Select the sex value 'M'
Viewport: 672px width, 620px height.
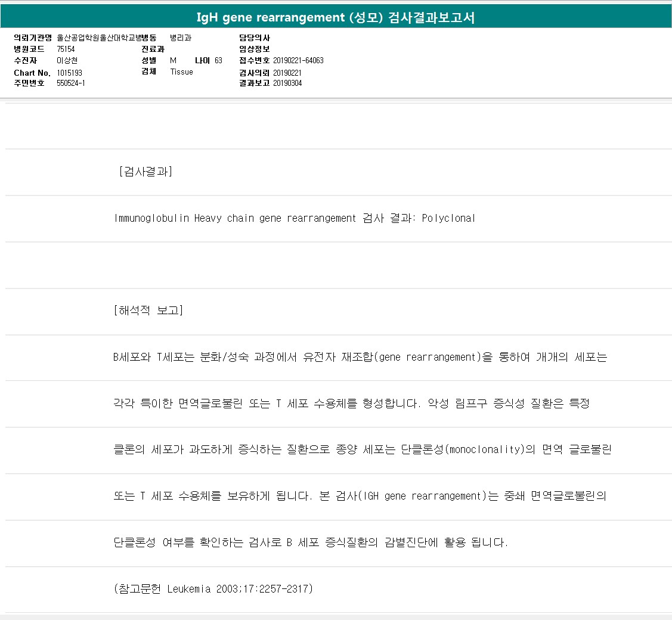(x=173, y=60)
